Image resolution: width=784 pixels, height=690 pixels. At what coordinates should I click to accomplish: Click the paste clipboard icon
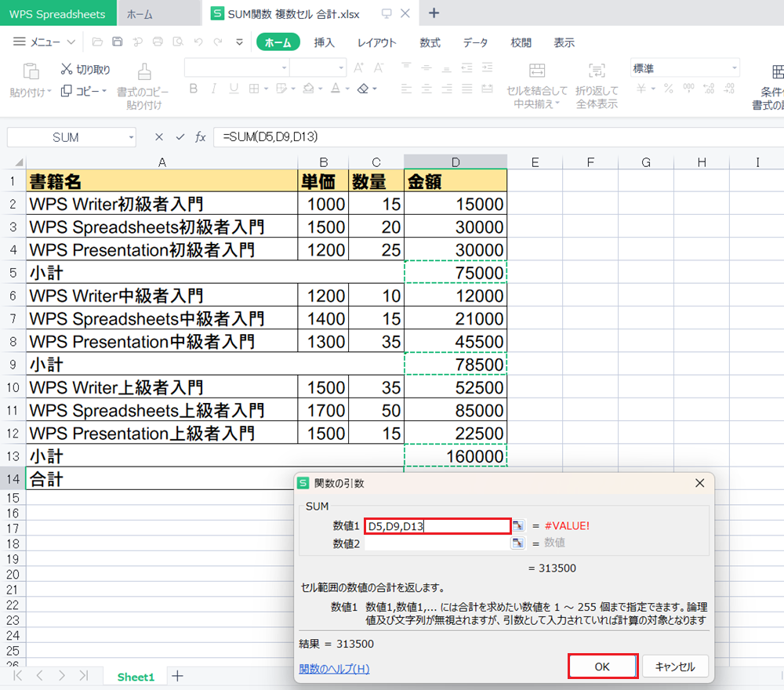31,71
